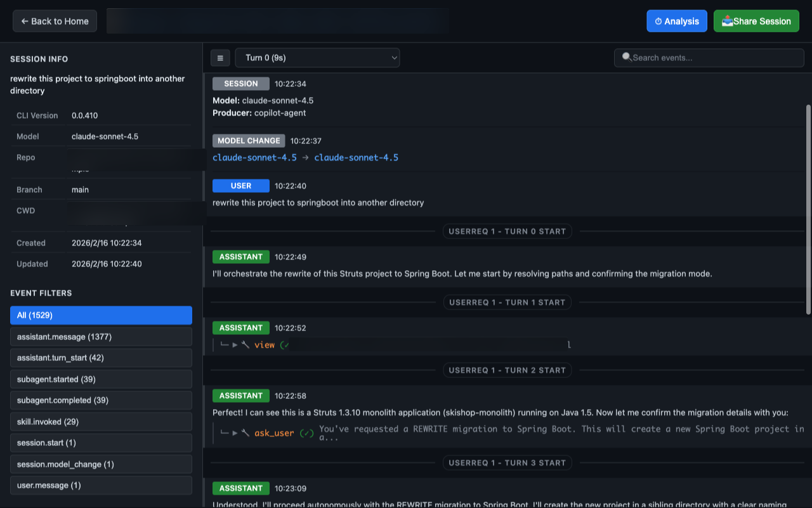Click the EVENT FILTERS heading

(x=41, y=293)
